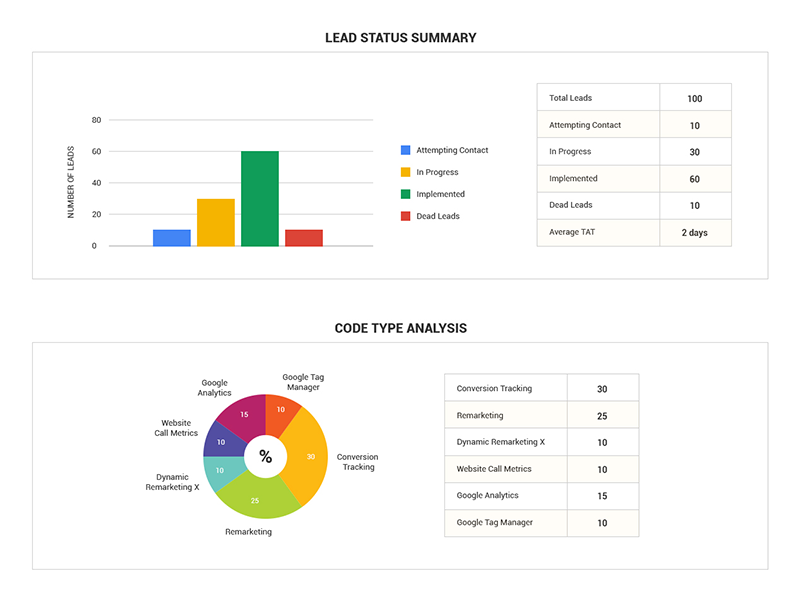Select the Total Leads value of 100
This screenshot has height=600, width=800.
(x=696, y=97)
